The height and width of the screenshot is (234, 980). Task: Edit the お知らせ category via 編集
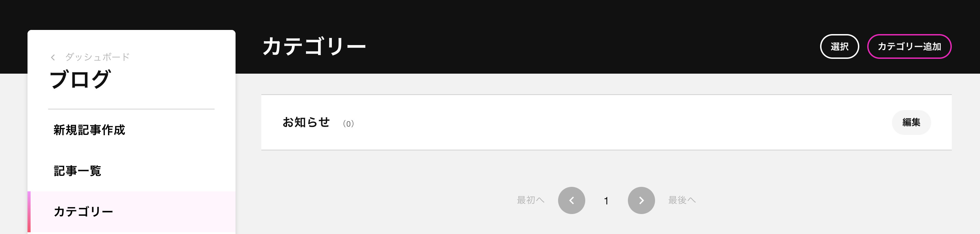click(x=911, y=122)
